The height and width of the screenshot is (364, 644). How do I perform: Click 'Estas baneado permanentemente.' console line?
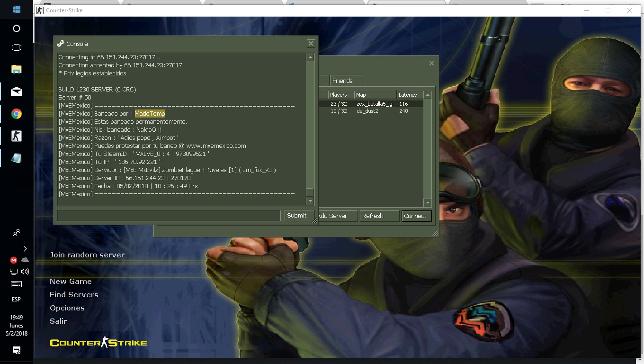tap(123, 122)
